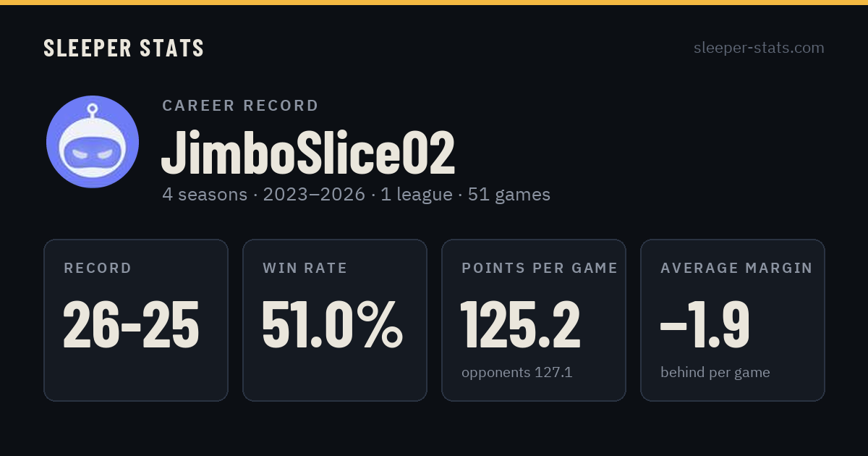This screenshot has height=456, width=868.
Task: Click the seasons and games summary line
Action: [357, 195]
